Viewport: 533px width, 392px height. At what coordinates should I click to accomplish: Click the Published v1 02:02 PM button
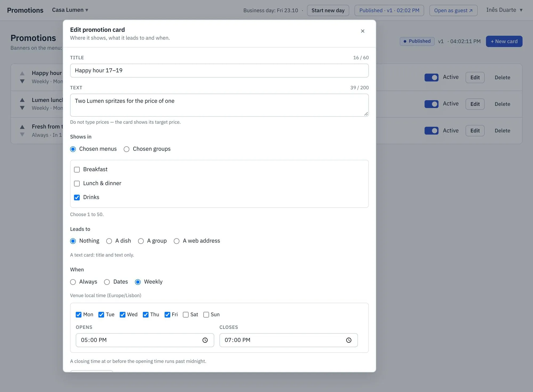click(x=389, y=10)
